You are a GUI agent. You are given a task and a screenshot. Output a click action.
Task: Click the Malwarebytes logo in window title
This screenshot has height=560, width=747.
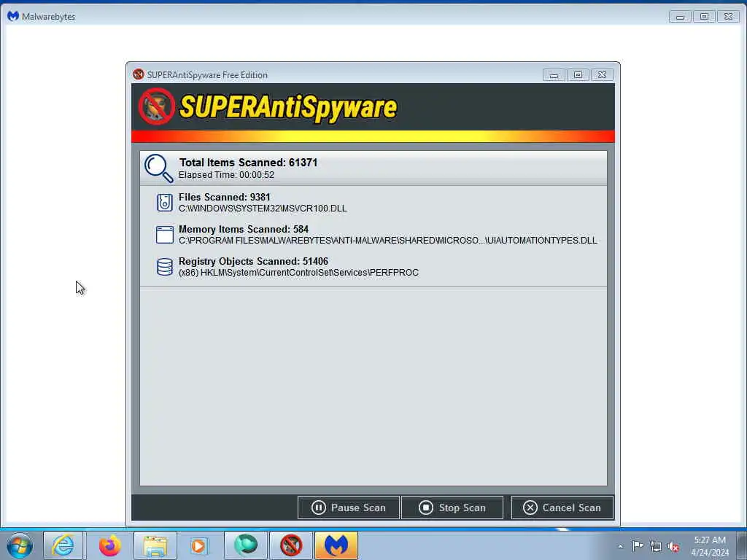click(13, 16)
